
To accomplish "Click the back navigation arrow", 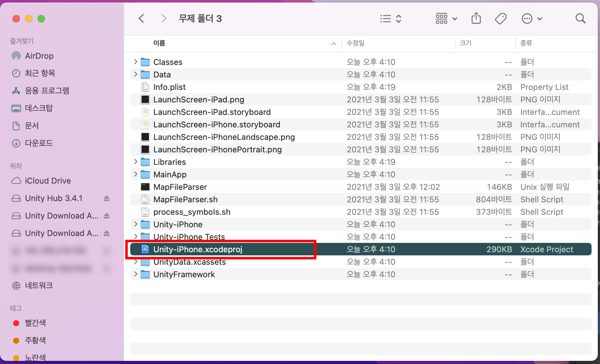I will pyautogui.click(x=141, y=19).
